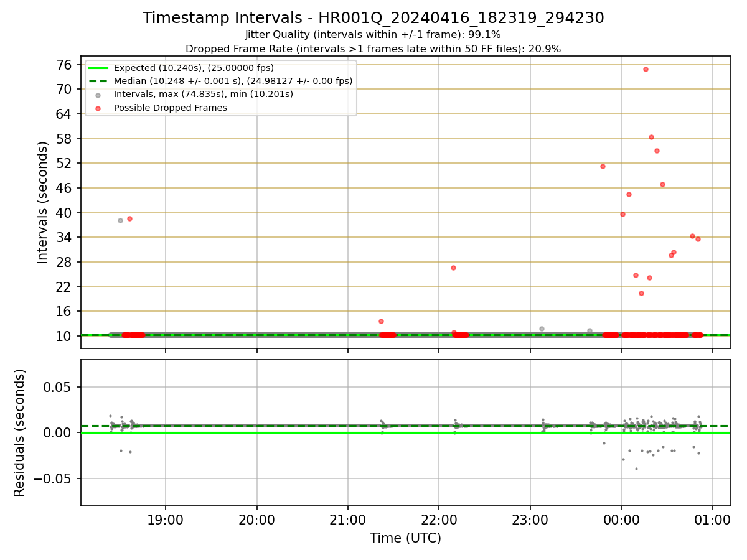This screenshot has width=747, height=560.
Task: Click the dashed green line sample in legend
Action: (x=98, y=81)
